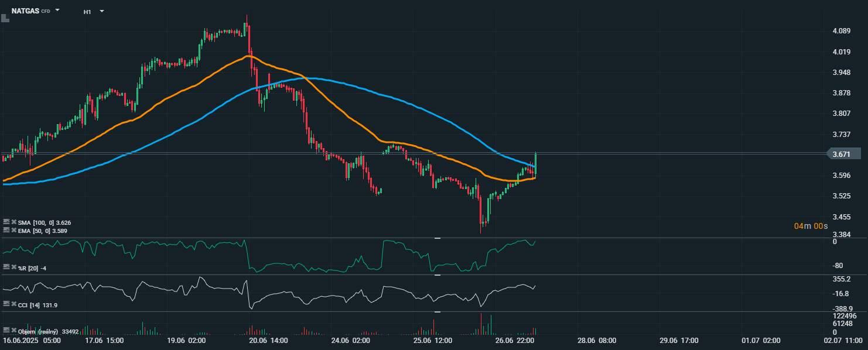Click the volume scale value 122496
The height and width of the screenshot is (350, 868).
click(844, 316)
